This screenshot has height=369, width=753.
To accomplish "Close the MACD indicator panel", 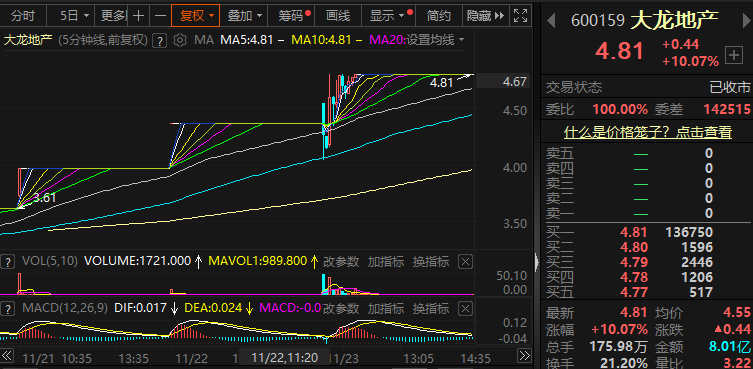I will pyautogui.click(x=465, y=308).
